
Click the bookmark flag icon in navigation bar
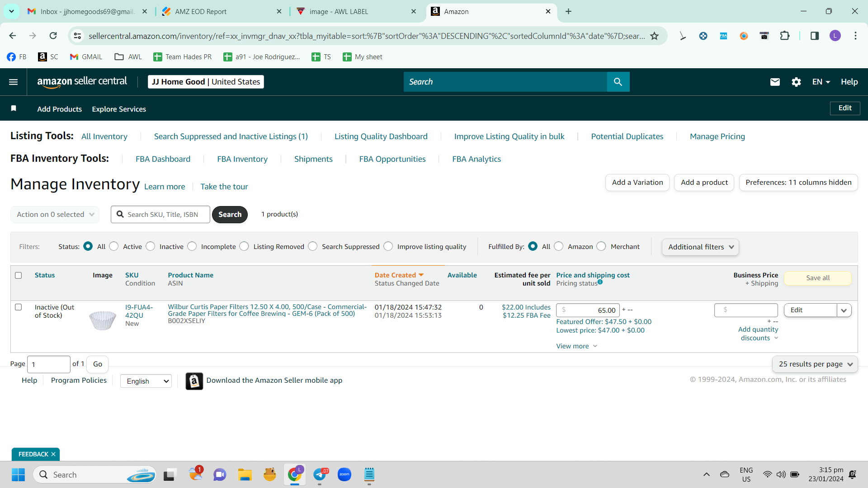(14, 108)
